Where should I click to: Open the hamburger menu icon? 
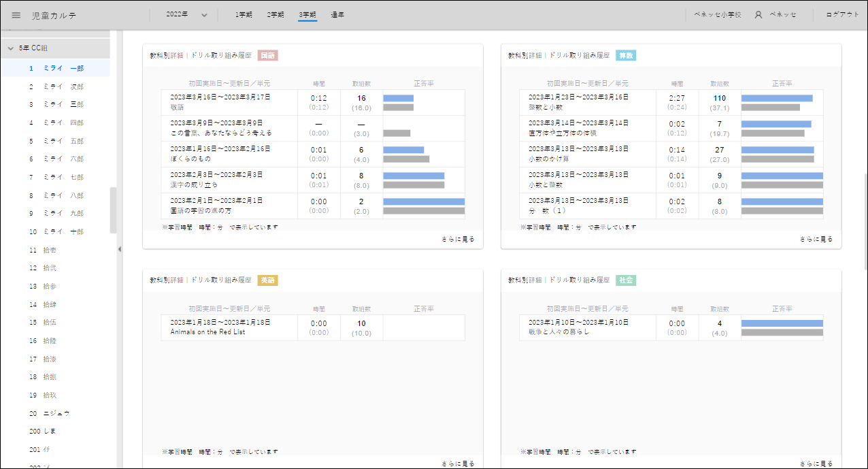(16, 15)
